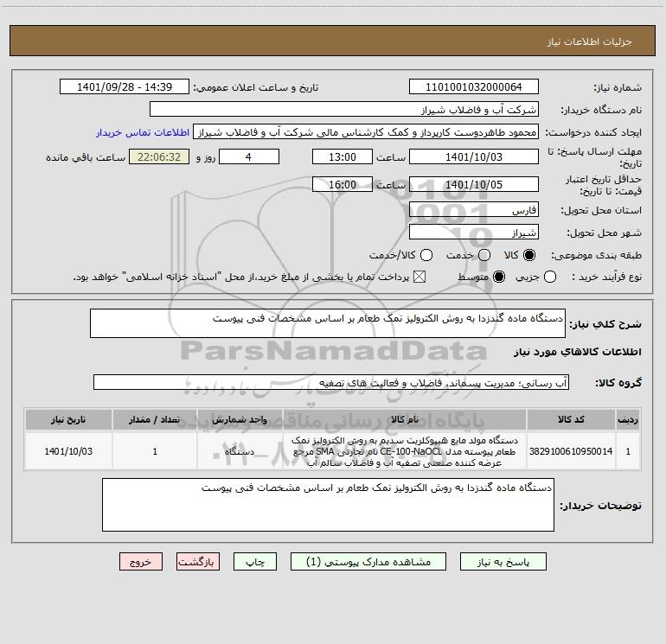Click the need date cell 1401/10/03
The image size is (666, 644).
pos(68,451)
